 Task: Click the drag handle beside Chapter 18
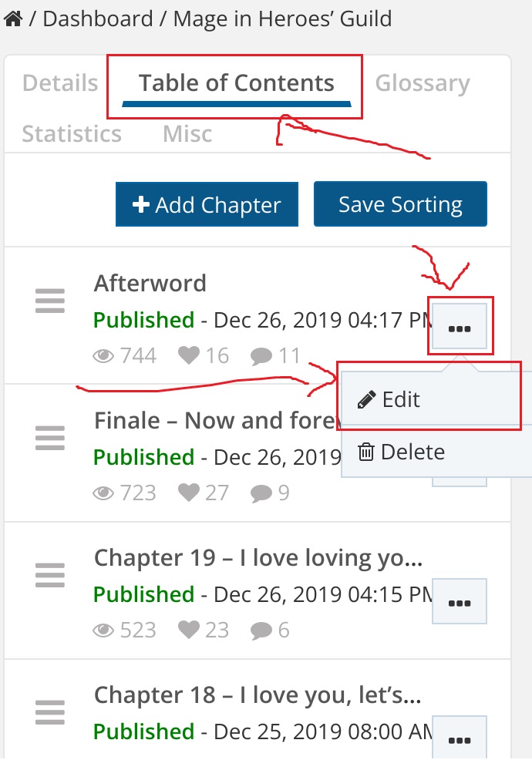50,712
